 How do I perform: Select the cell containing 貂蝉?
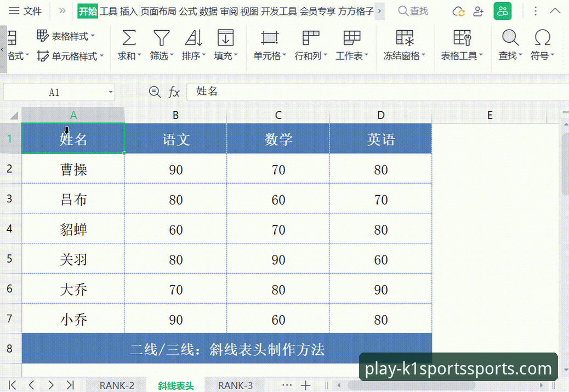(73, 228)
